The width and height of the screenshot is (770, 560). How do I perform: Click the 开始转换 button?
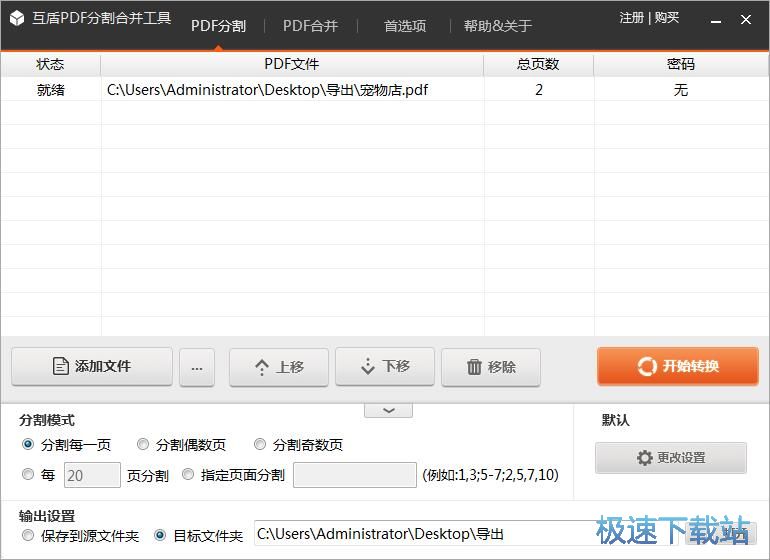678,366
